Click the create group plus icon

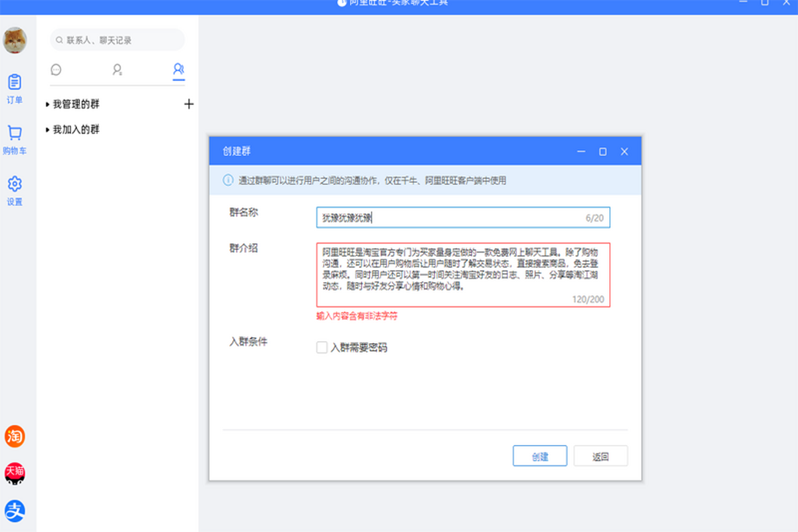pos(189,104)
